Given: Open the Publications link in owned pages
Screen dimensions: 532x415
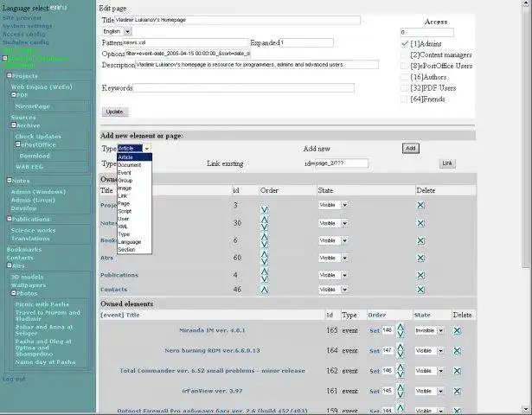Looking at the screenshot, I should click(x=119, y=275).
